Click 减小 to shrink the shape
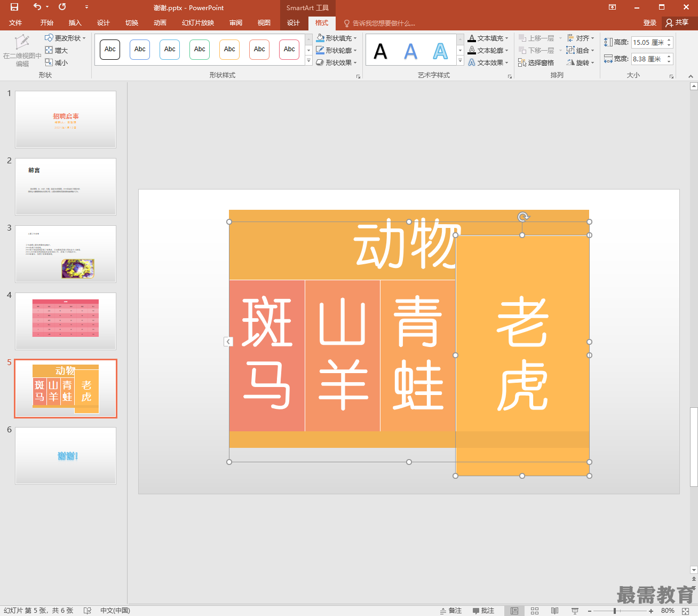This screenshot has height=616, width=698. [x=57, y=62]
